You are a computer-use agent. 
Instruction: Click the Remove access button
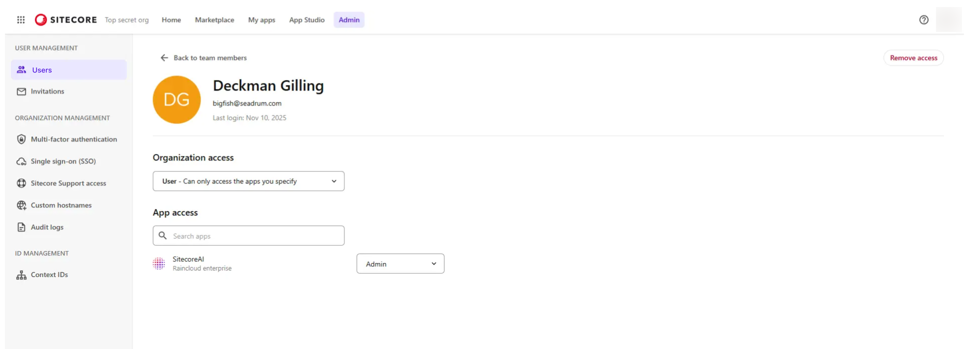tap(913, 57)
